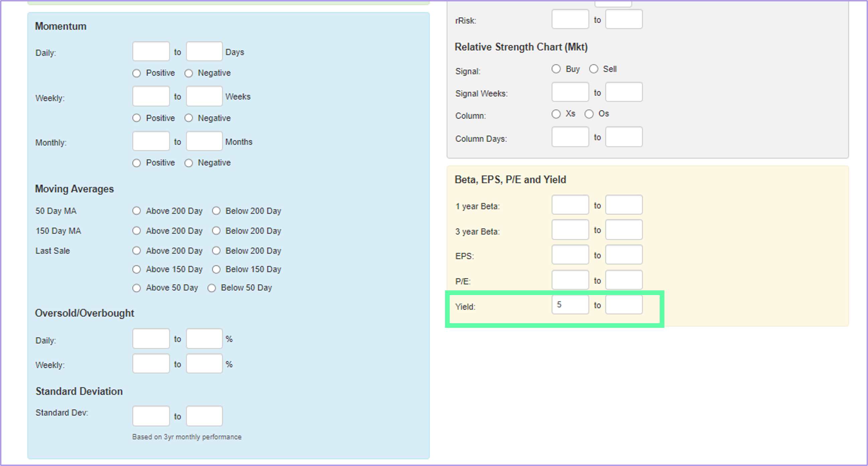The height and width of the screenshot is (466, 868).
Task: Focus Oversold/Overbought Weekly minimum percent field
Action: coord(151,364)
